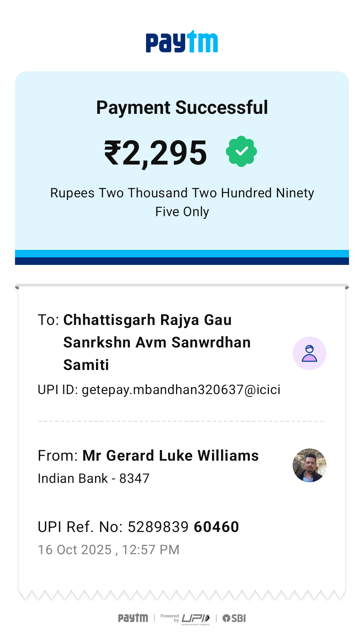Click the light blue stripe under the amount card
This screenshot has width=364, height=633.
click(182, 254)
